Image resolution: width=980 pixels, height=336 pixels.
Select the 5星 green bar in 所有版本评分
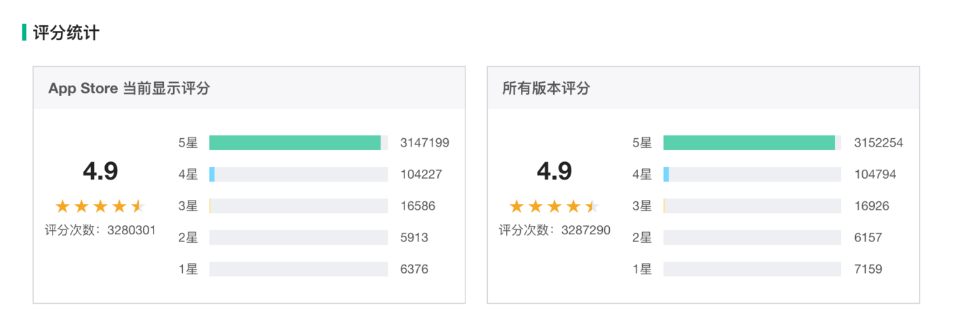point(749,143)
